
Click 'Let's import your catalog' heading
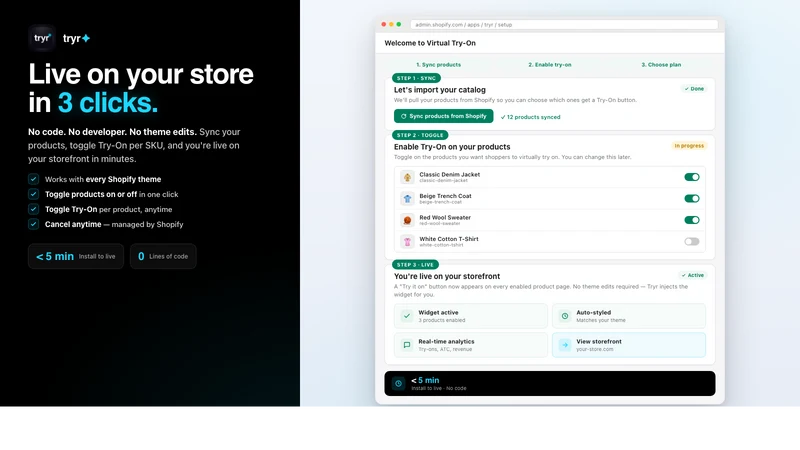(x=440, y=90)
